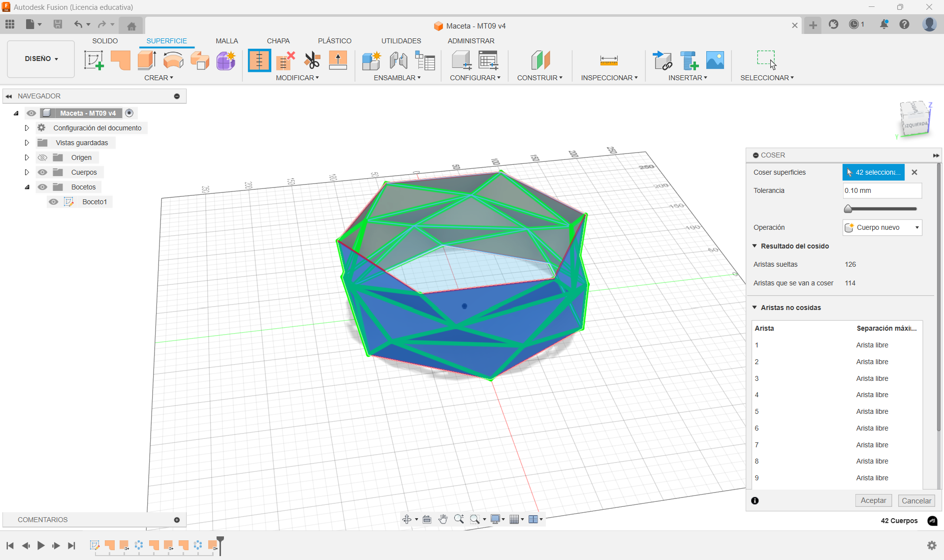Select the Unstitch tool icon
This screenshot has height=560, width=944.
[285, 61]
